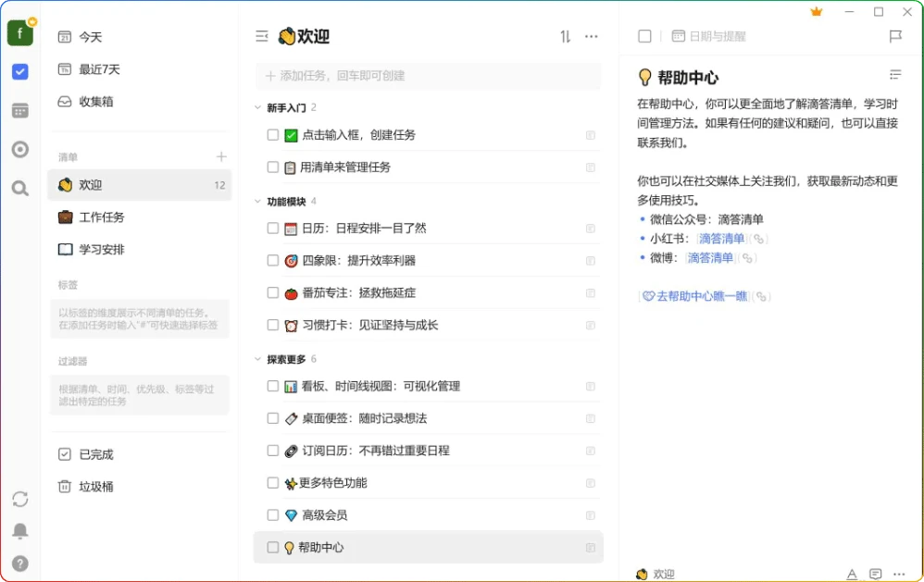Click the search magnifier icon in sidebar
The image size is (924, 582).
(19, 188)
